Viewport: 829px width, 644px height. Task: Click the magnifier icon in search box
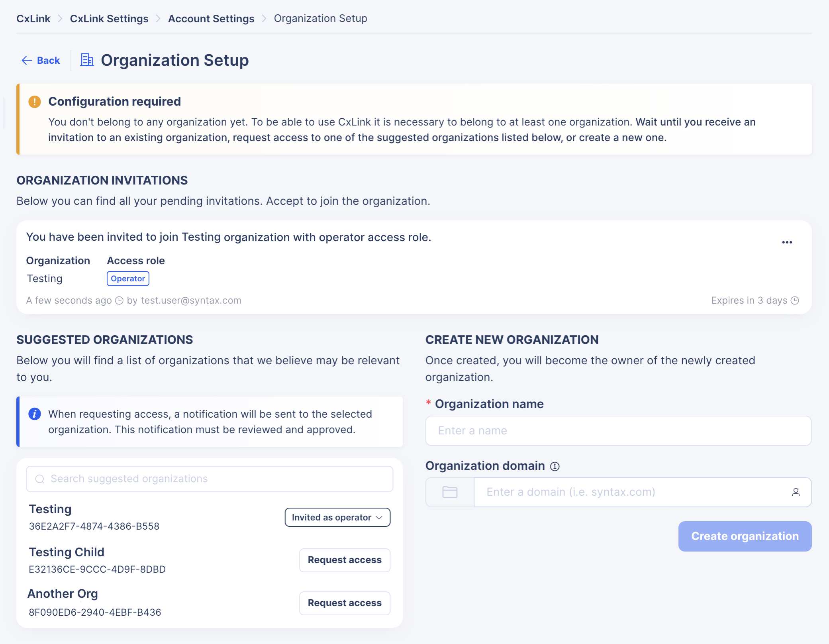(x=40, y=479)
